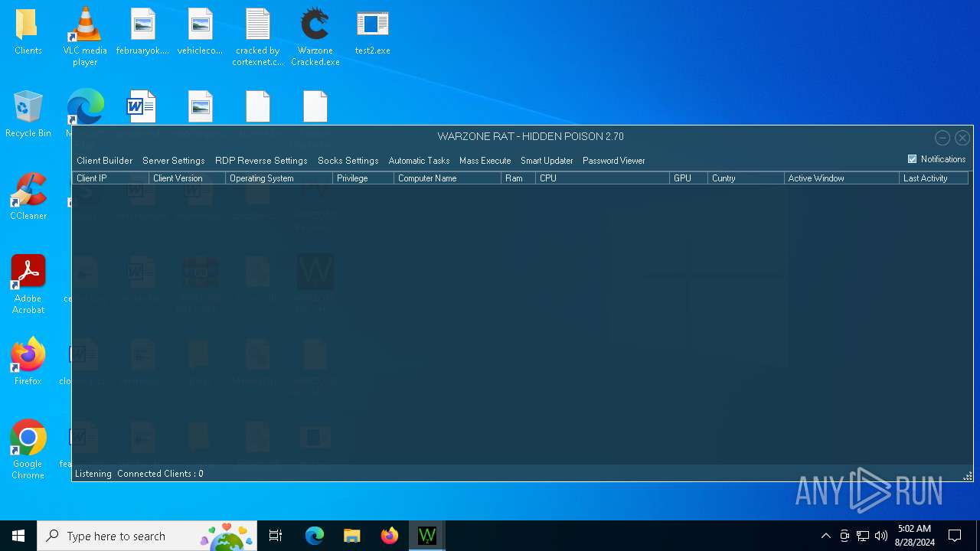
Task: Click the window resize grip corner
Action: [x=968, y=476]
